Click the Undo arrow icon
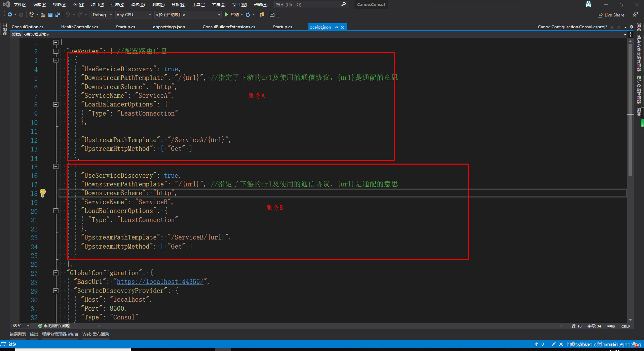Image resolution: width=644 pixels, height=351 pixels. pyautogui.click(x=68, y=14)
